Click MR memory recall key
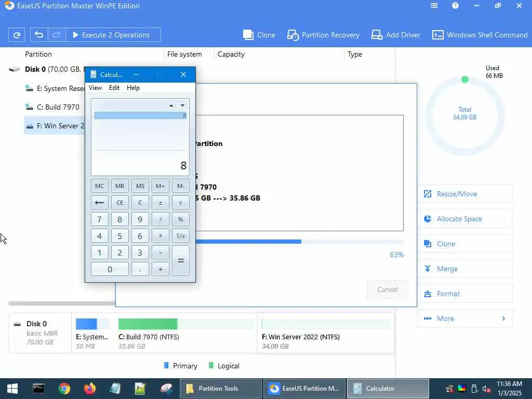 click(x=120, y=186)
